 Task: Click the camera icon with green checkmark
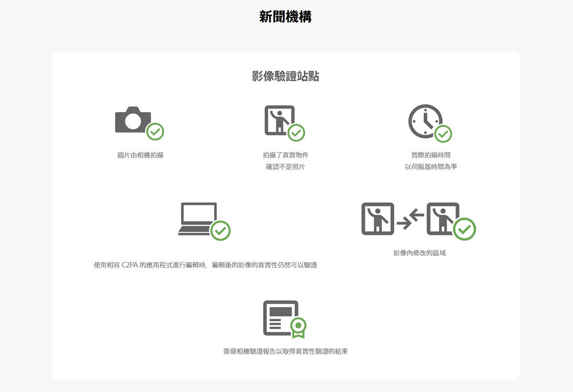tap(140, 123)
